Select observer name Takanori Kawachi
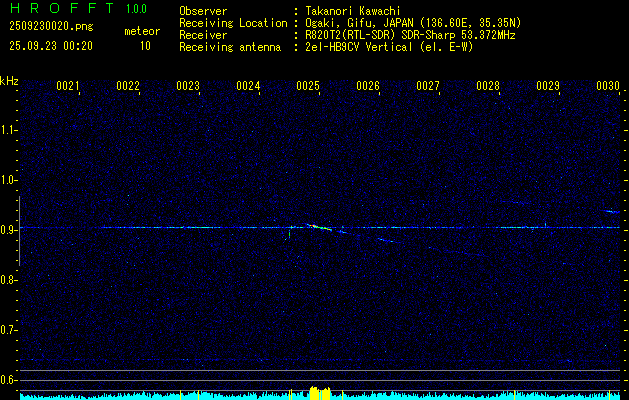This screenshot has height=400, width=629. pyautogui.click(x=353, y=11)
